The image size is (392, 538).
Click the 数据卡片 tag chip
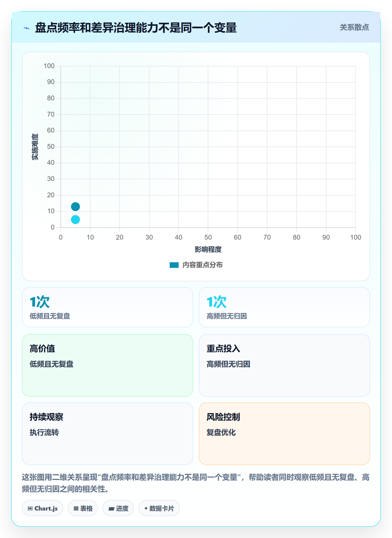(159, 508)
